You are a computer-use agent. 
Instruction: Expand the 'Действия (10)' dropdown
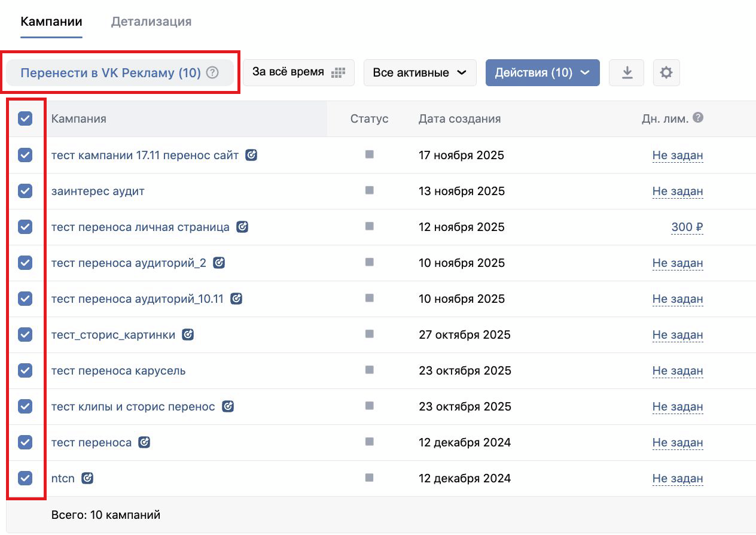(x=542, y=72)
